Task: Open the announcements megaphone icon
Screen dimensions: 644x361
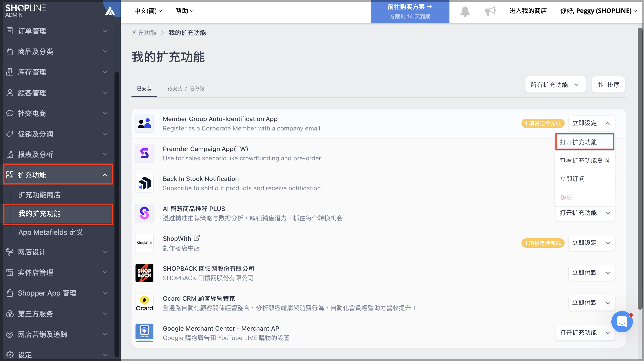Action: [x=490, y=11]
